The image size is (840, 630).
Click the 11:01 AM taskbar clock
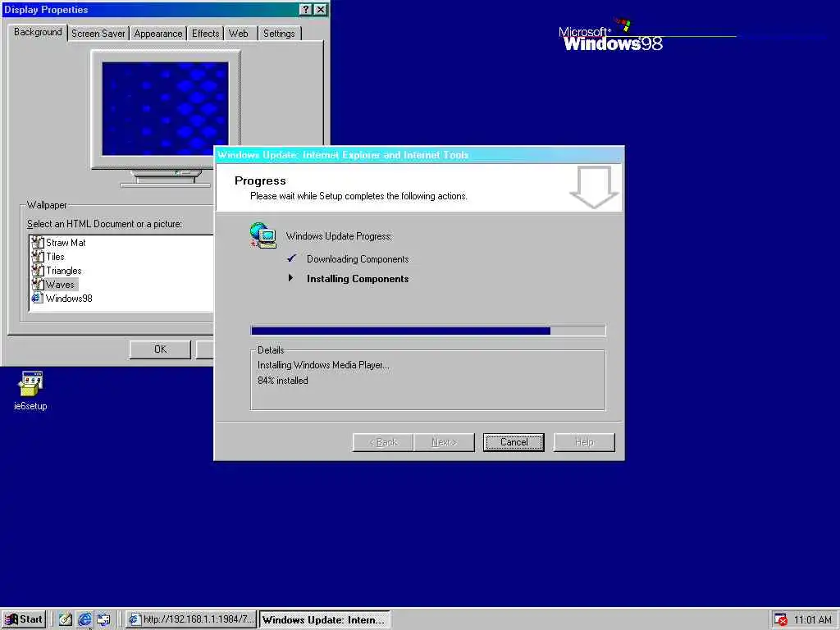(x=812, y=620)
